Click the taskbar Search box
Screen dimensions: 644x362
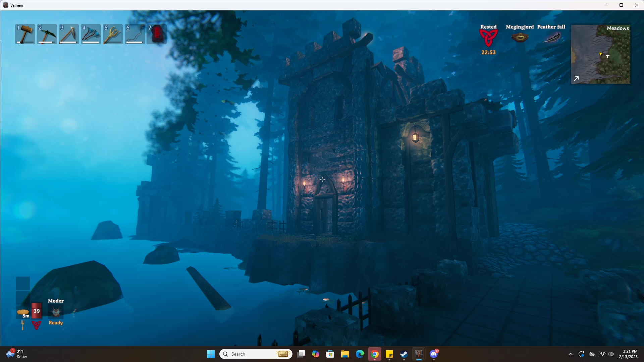click(x=256, y=354)
